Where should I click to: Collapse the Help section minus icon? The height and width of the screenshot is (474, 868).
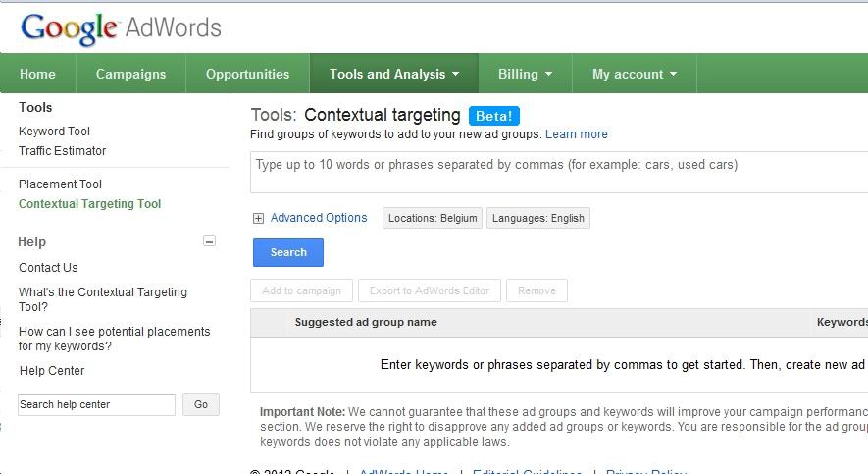coord(209,240)
